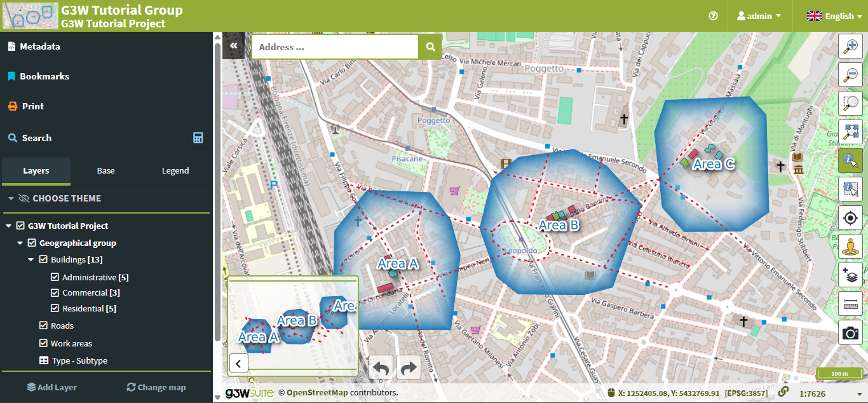The height and width of the screenshot is (403, 868).
Task: Open the street view pegman tool
Action: point(850,247)
